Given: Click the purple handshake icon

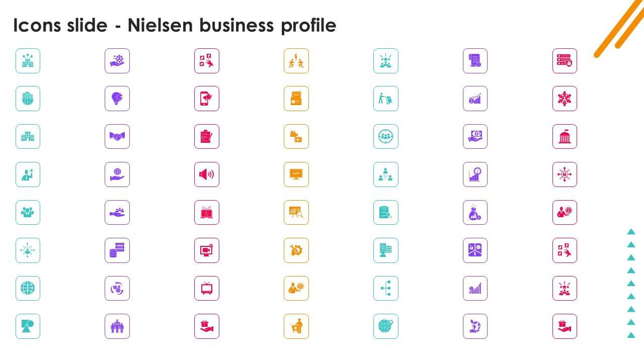Looking at the screenshot, I should [x=117, y=137].
